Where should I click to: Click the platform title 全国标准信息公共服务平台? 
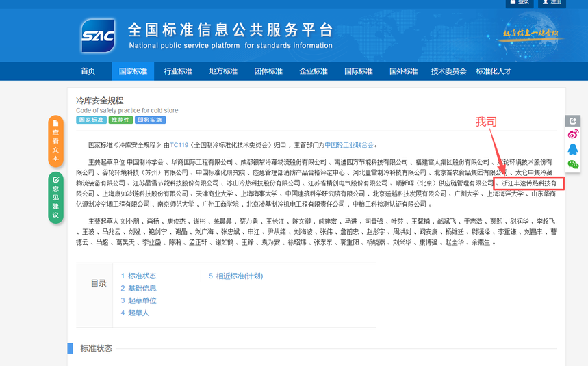tap(230, 29)
